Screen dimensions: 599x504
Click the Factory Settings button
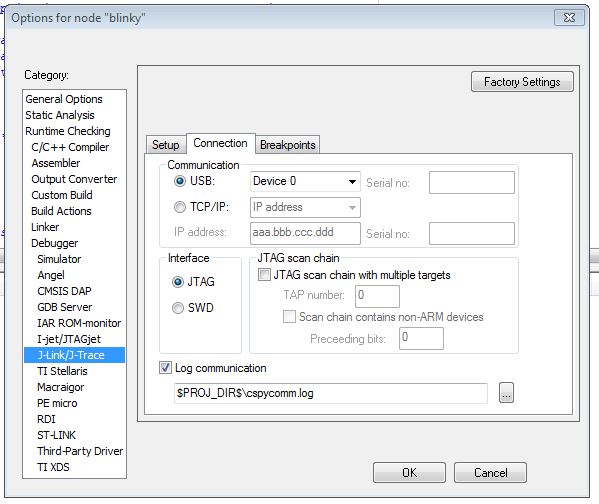point(522,82)
